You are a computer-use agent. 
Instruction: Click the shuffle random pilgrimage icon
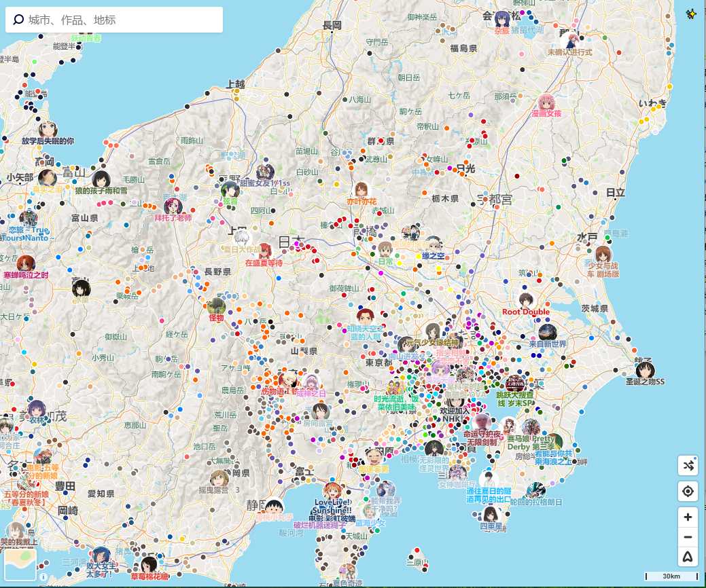point(688,466)
